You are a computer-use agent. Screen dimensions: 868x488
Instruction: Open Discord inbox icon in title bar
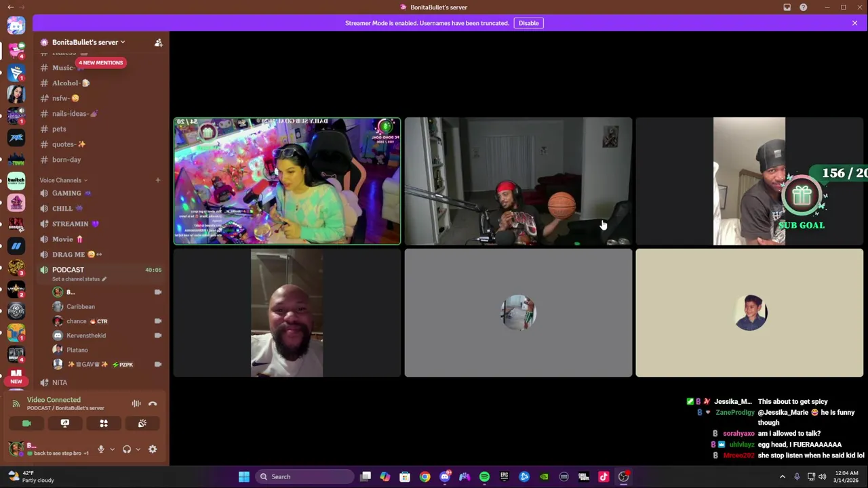click(x=787, y=7)
